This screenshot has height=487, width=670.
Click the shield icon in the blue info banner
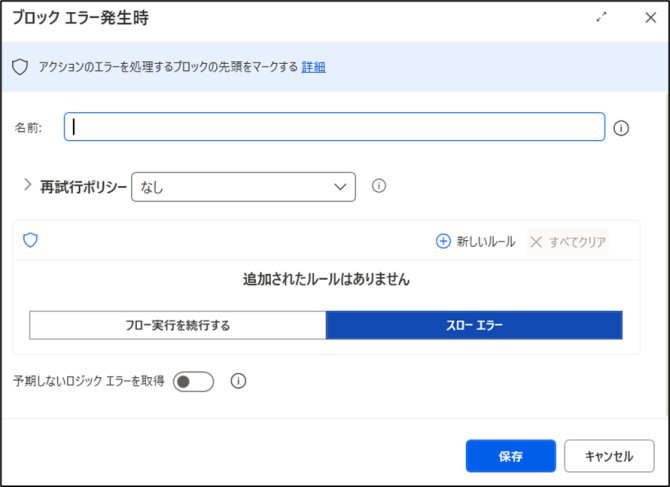(x=20, y=67)
